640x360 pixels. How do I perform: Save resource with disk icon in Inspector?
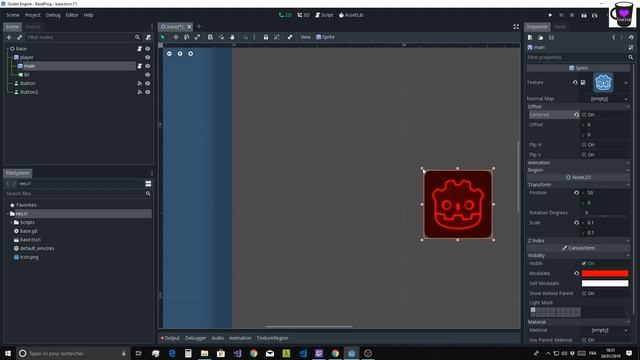click(551, 37)
